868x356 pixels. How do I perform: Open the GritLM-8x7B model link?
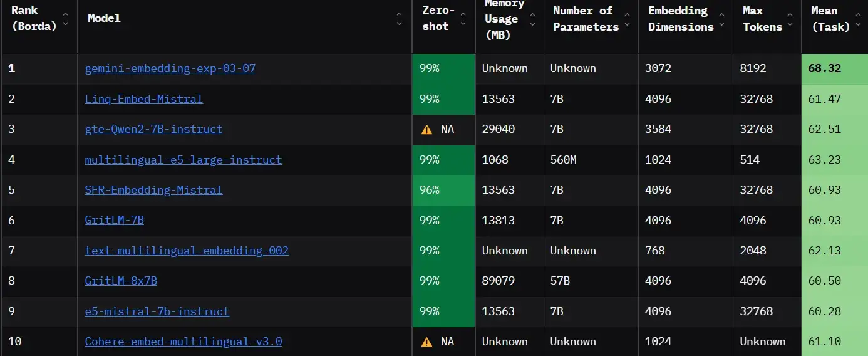click(x=121, y=281)
